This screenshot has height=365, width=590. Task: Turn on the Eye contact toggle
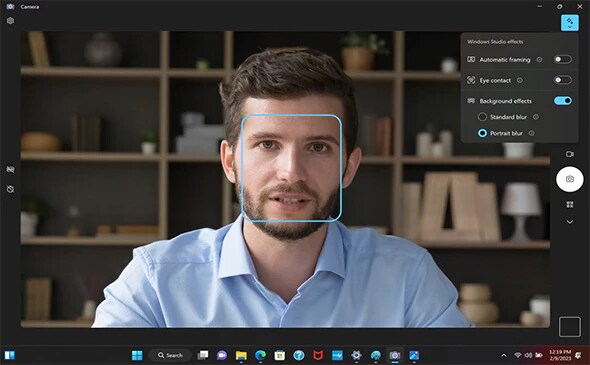tap(563, 80)
